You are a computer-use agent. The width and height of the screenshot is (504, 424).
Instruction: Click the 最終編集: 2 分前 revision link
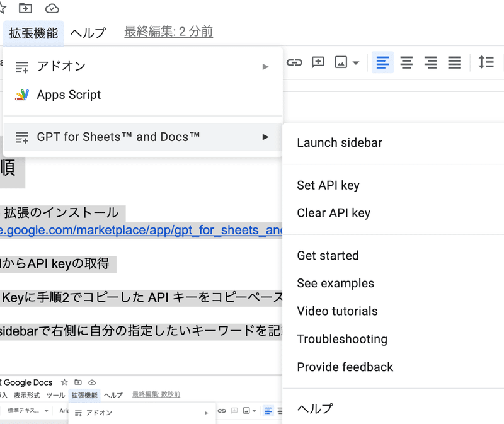(168, 31)
